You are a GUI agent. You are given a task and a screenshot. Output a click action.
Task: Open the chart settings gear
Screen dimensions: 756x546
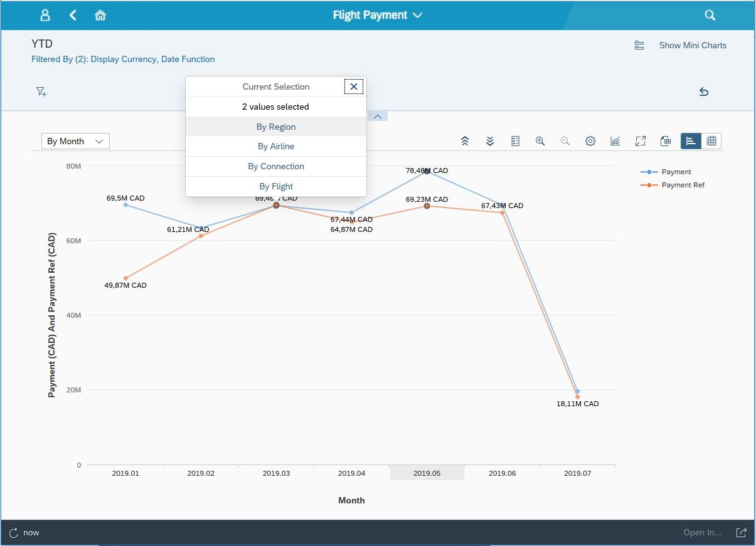[x=590, y=140]
